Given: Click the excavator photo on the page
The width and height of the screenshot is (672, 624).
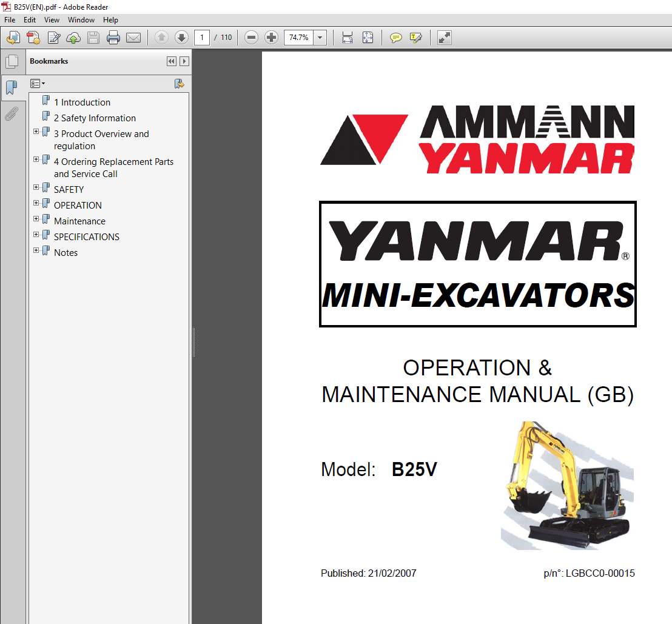Looking at the screenshot, I should tap(567, 486).
